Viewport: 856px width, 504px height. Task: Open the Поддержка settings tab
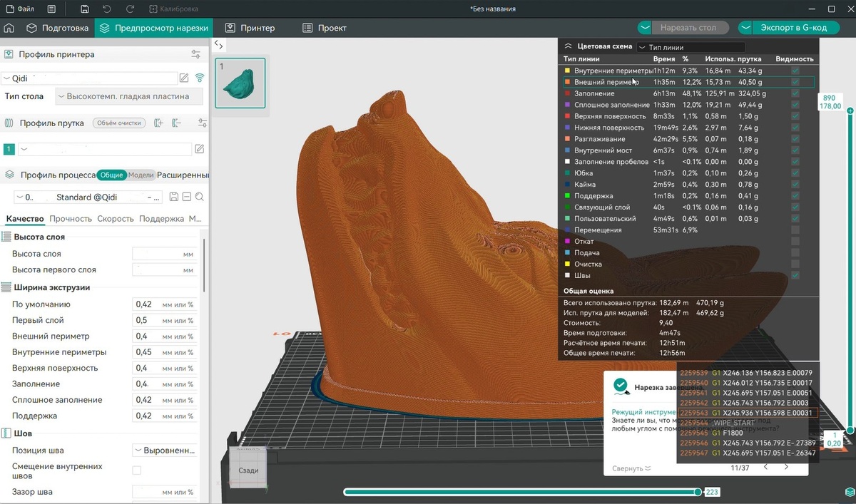(x=161, y=219)
